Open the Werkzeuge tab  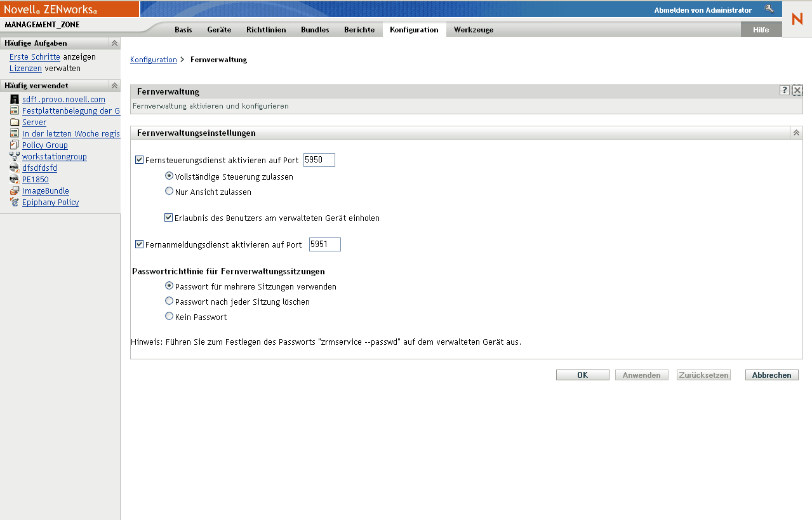(x=474, y=30)
